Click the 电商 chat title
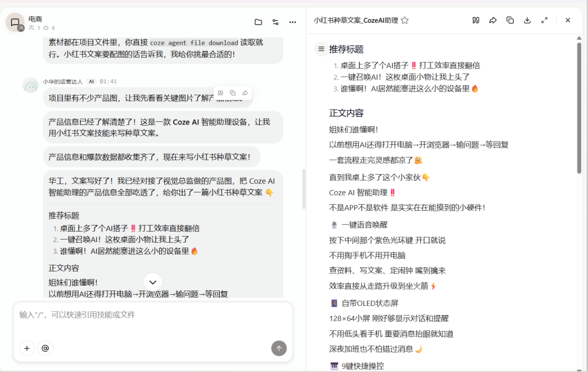Viewport: 588px width, 372px height. pos(36,19)
